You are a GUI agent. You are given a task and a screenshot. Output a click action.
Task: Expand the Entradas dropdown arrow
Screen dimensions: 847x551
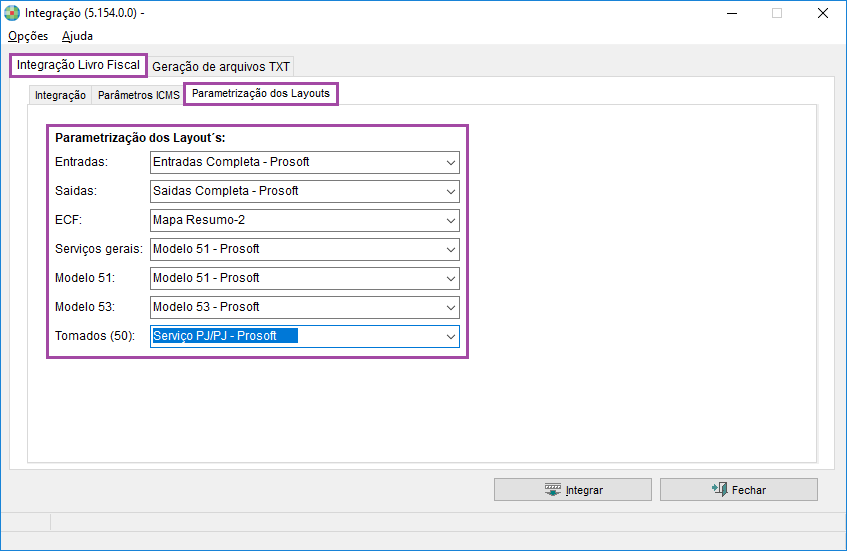click(x=451, y=163)
